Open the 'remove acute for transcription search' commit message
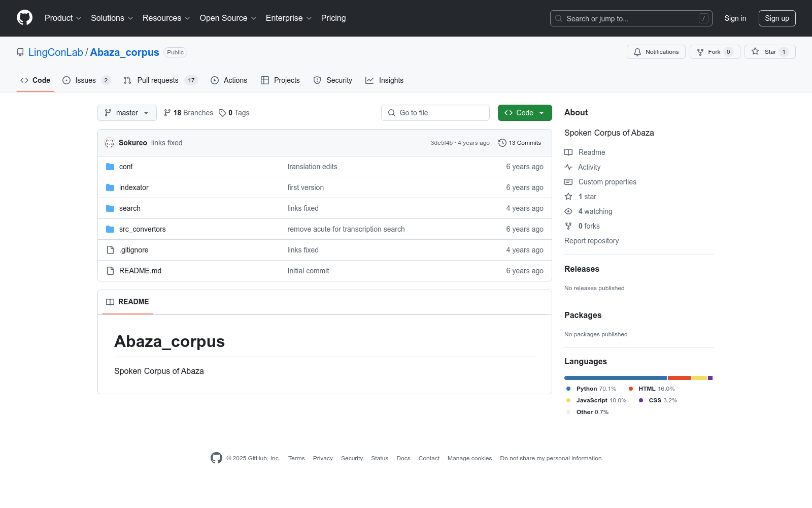The height and width of the screenshot is (508, 812). point(346,229)
